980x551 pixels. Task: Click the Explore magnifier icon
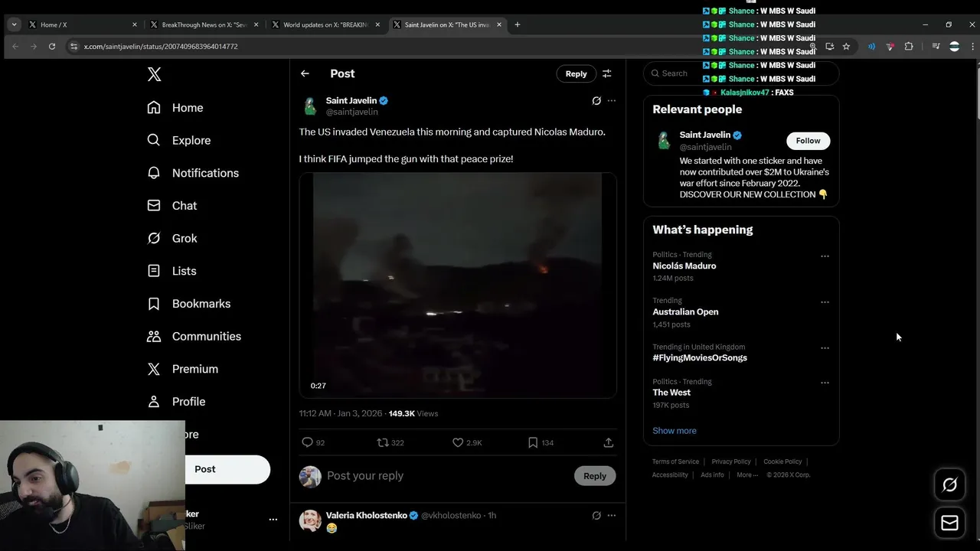coord(154,140)
